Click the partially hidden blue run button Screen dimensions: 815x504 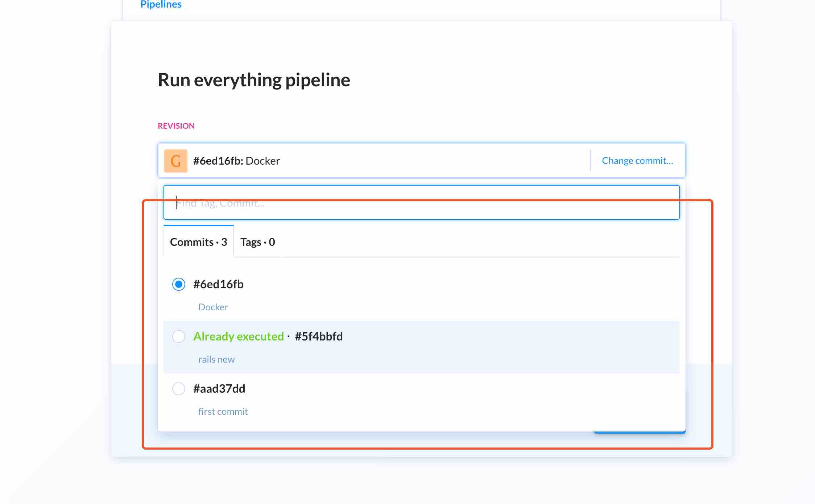pos(639,432)
